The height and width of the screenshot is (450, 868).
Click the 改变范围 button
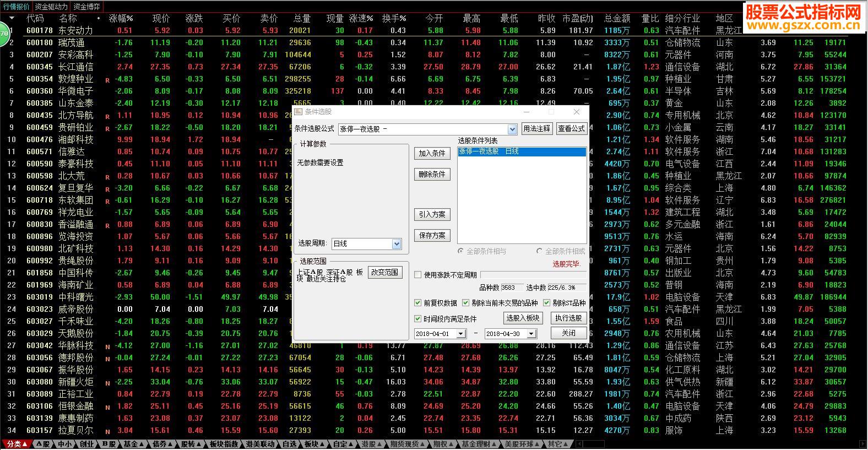click(x=385, y=272)
